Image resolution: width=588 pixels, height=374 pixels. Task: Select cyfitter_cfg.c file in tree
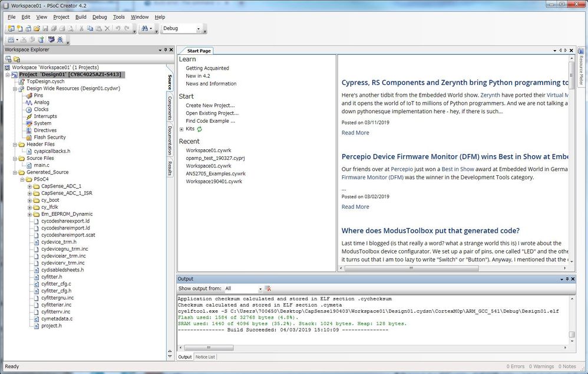pyautogui.click(x=56, y=284)
